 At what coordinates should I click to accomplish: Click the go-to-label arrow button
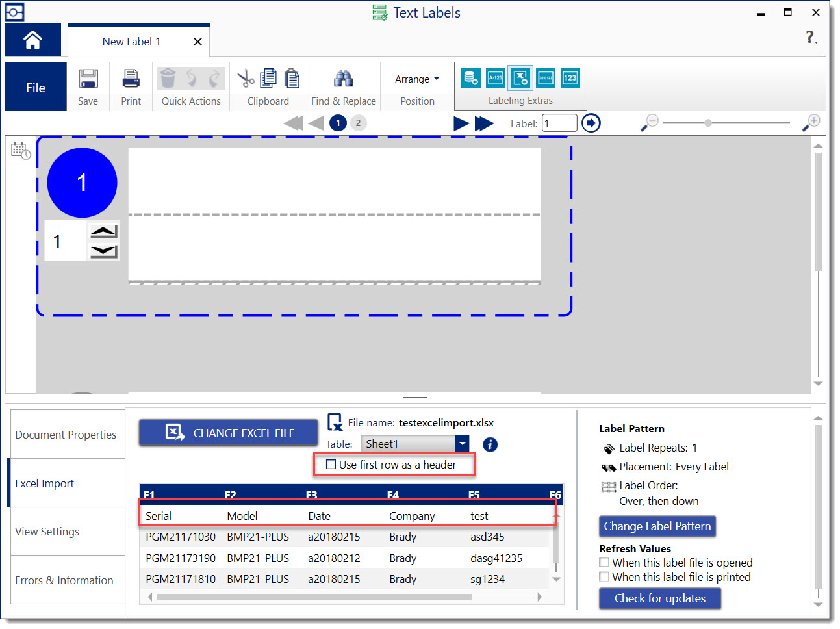(x=591, y=123)
